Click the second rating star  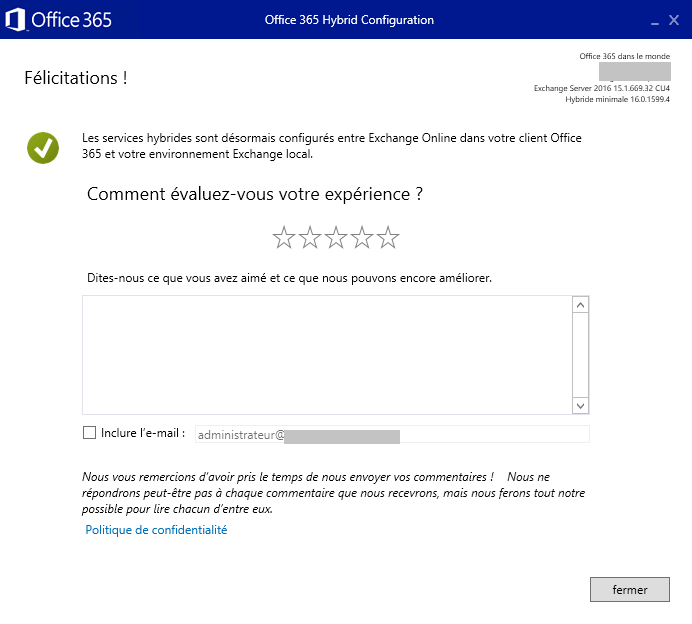pos(310,238)
